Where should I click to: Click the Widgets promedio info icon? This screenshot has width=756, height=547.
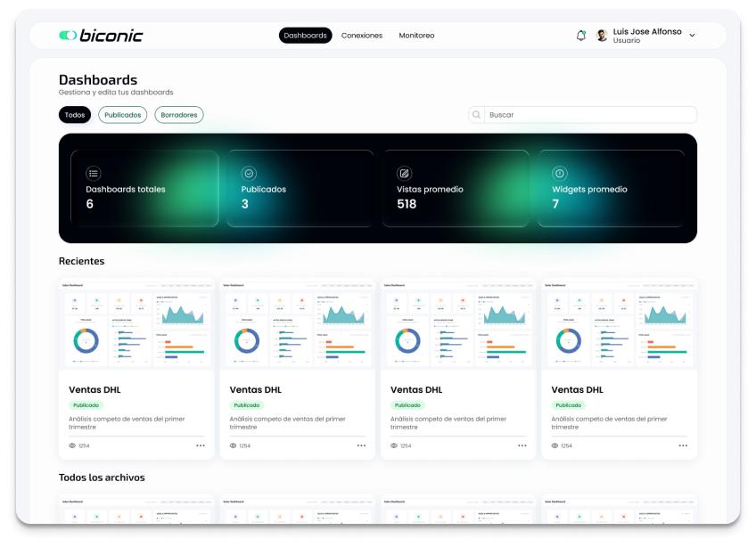click(x=560, y=173)
